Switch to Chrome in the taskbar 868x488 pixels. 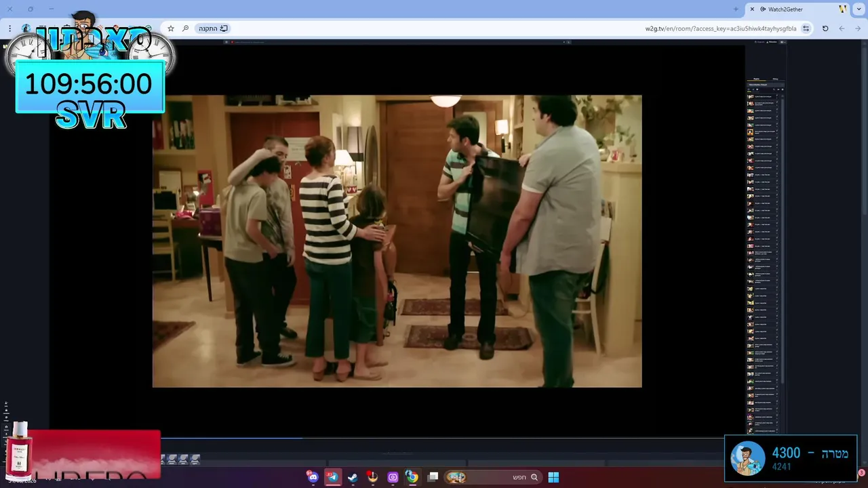tap(412, 477)
